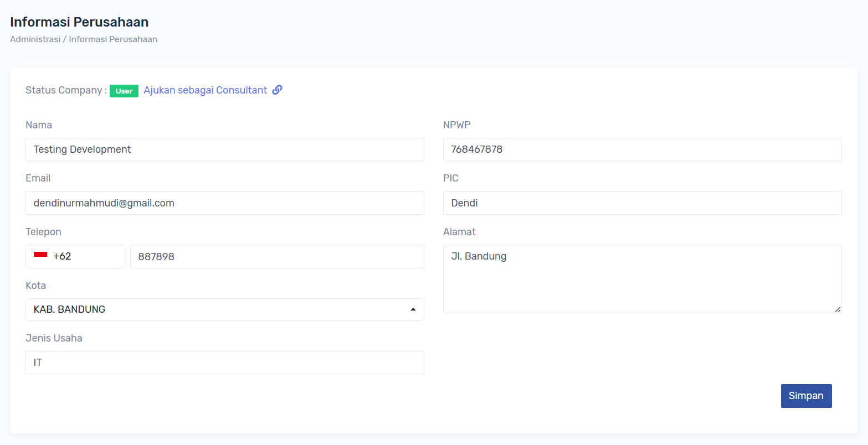Open the +62 country code selector
Image resolution: width=868 pixels, height=445 pixels.
(75, 256)
